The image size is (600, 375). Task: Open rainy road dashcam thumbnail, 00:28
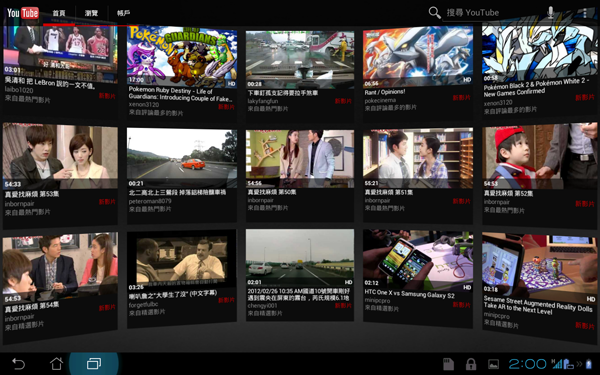click(x=300, y=60)
